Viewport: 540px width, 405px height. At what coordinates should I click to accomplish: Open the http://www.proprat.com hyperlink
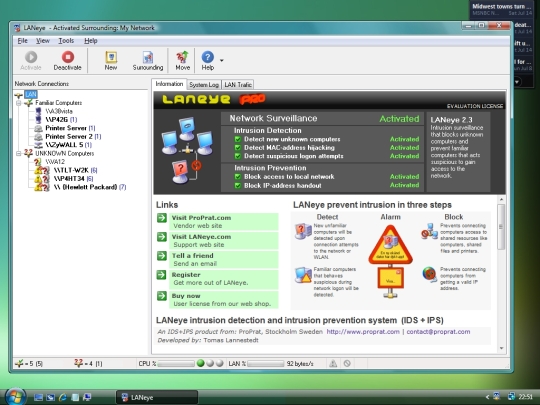(363, 332)
